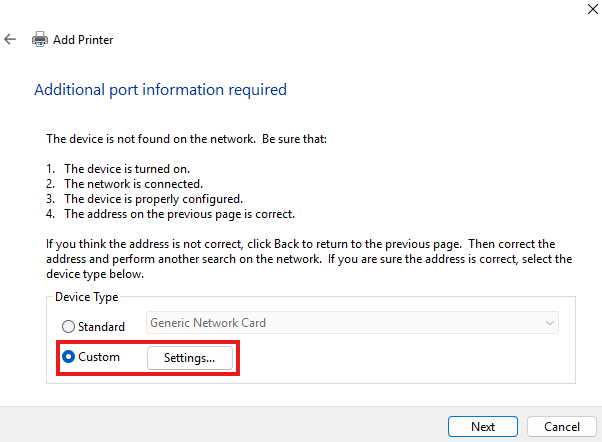Cancel the Add Printer wizard
The image size is (602, 442).
561,427
